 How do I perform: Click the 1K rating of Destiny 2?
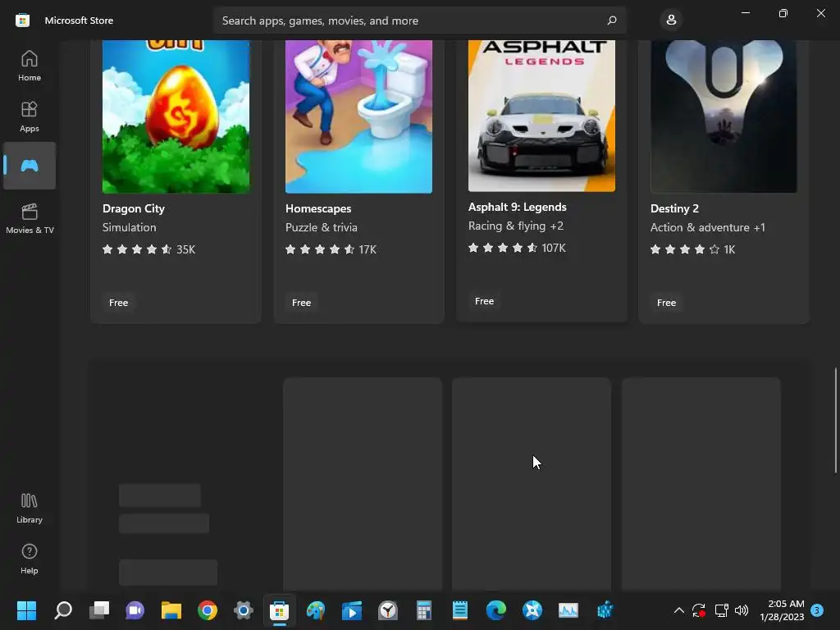[729, 249]
